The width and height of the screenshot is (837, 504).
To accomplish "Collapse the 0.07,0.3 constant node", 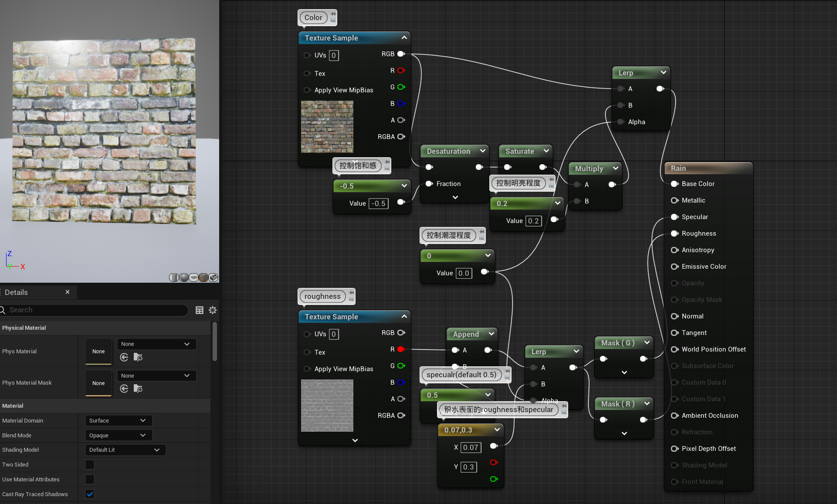I will [x=497, y=430].
